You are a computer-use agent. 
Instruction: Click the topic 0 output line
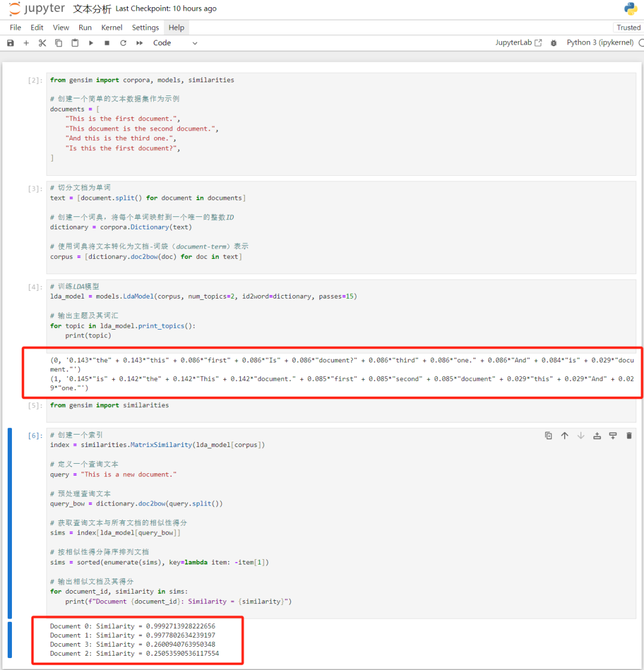(342, 364)
